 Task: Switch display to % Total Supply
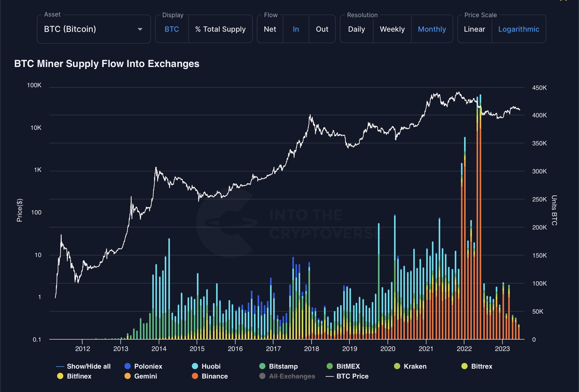pos(220,29)
